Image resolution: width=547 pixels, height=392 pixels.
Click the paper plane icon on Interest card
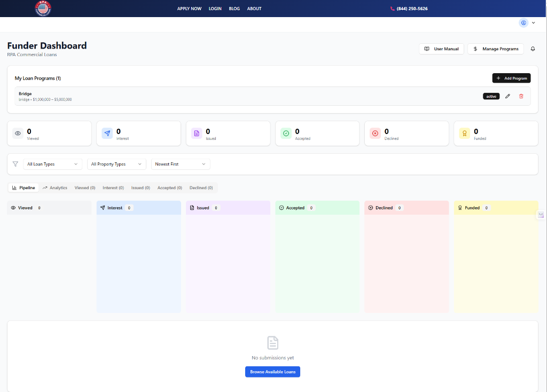pyautogui.click(x=107, y=133)
